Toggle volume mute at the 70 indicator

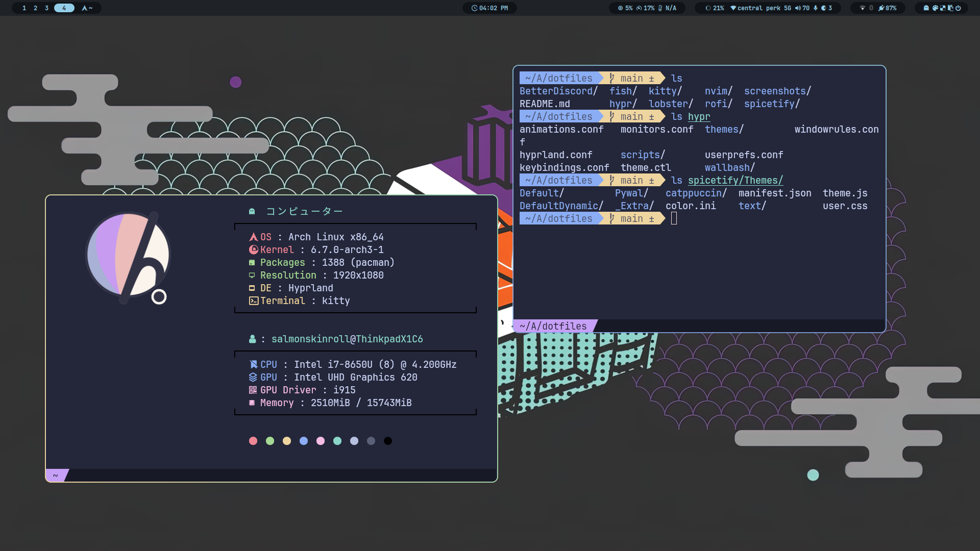point(802,8)
